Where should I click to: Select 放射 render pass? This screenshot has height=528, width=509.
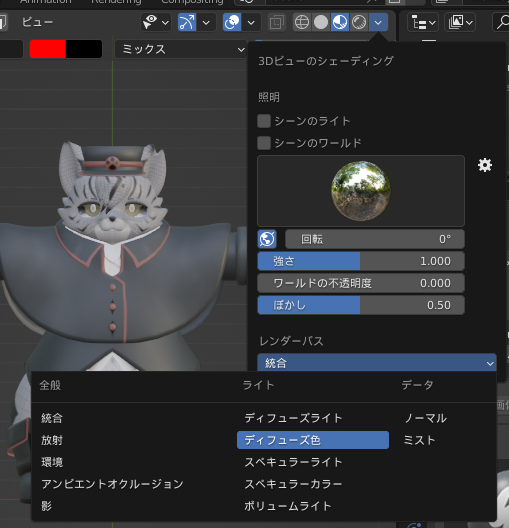(52, 440)
